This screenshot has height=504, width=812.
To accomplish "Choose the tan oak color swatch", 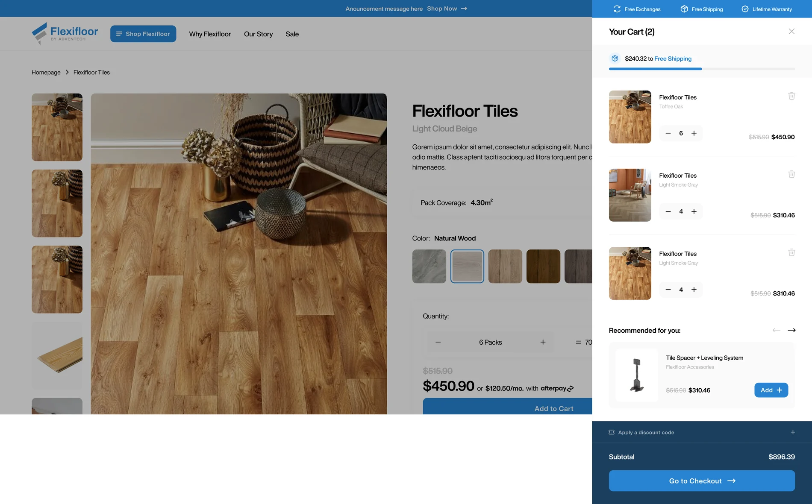I will (x=505, y=267).
